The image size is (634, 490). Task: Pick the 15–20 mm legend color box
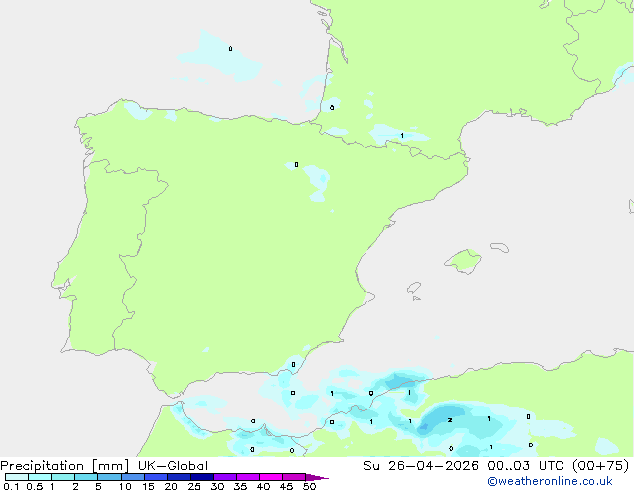pos(156,477)
